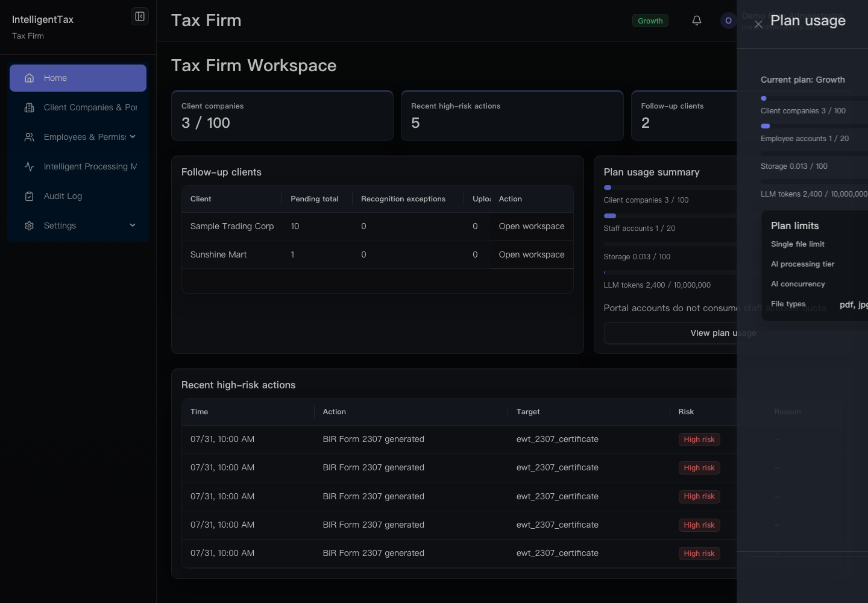868x603 pixels.
Task: Click 'LLM tokens 2,400 / 10,000,000' in summary
Action: [657, 285]
